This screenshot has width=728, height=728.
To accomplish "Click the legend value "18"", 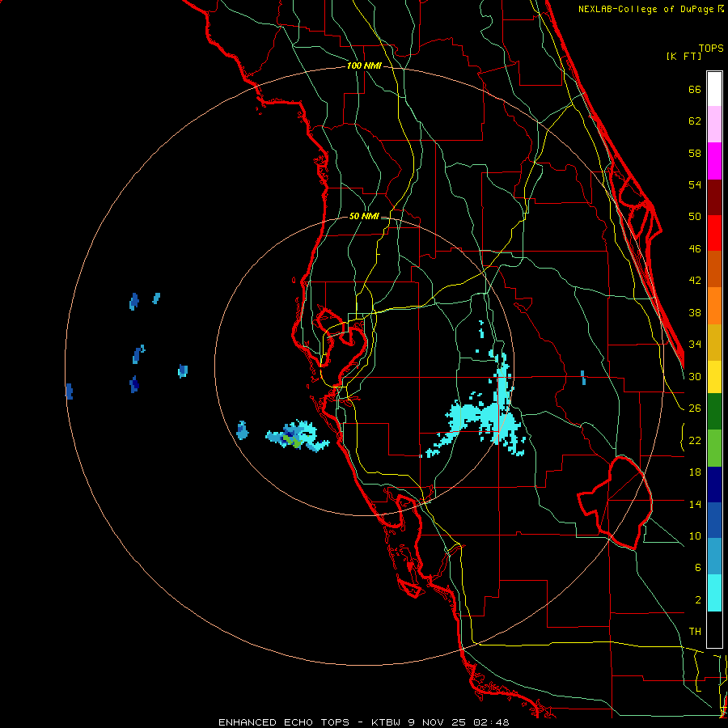I will 695,472.
